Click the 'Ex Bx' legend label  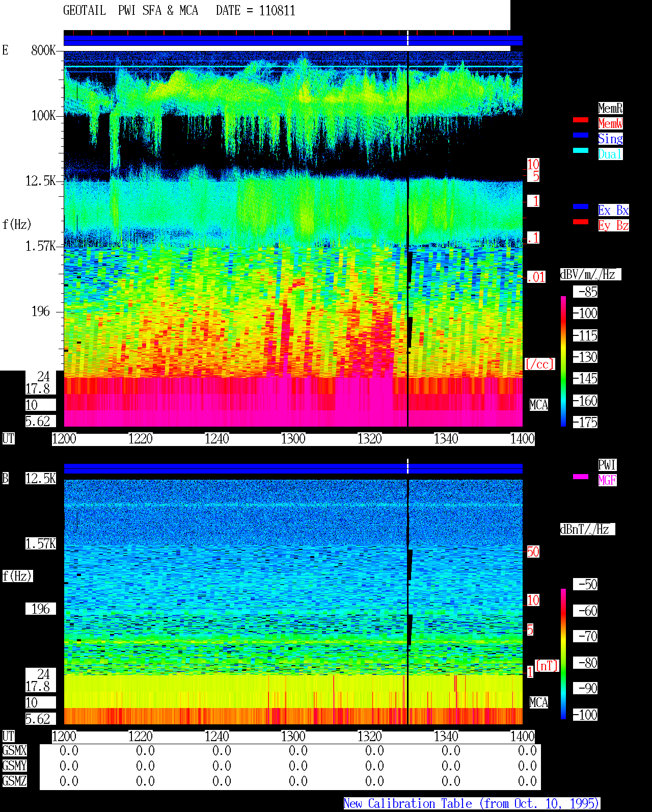[613, 210]
